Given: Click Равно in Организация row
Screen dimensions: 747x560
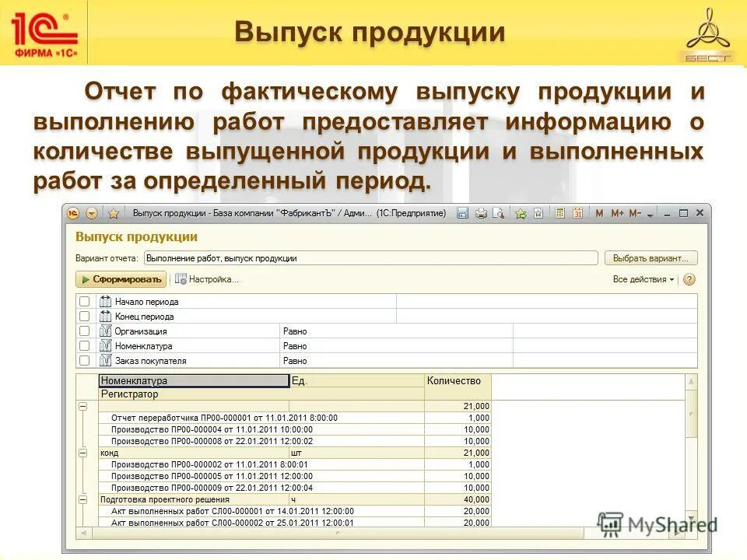Looking at the screenshot, I should point(295,331).
